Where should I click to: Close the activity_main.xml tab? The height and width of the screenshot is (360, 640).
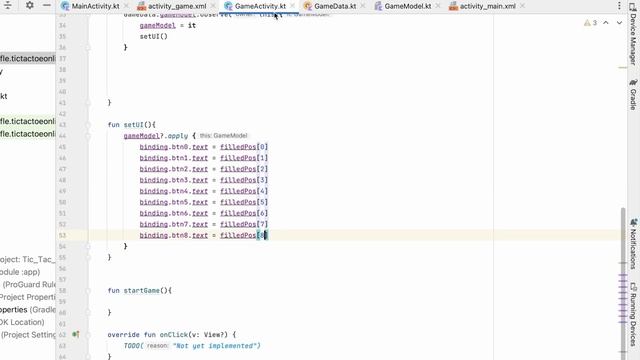[x=522, y=6]
